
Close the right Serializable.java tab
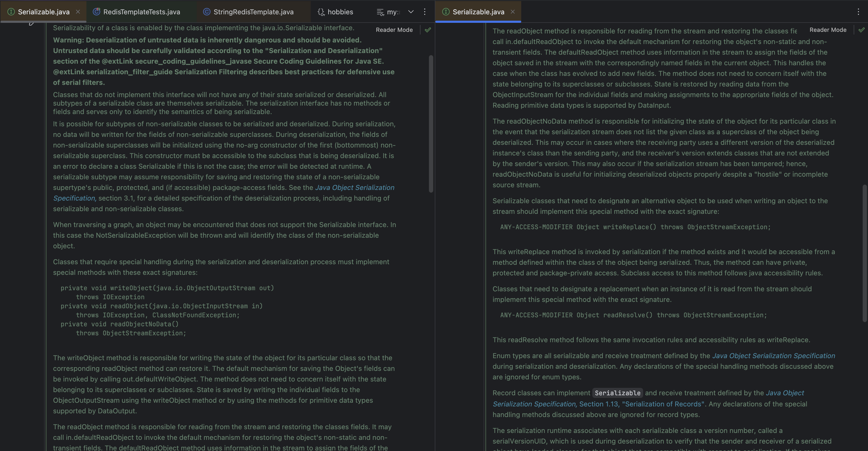512,12
